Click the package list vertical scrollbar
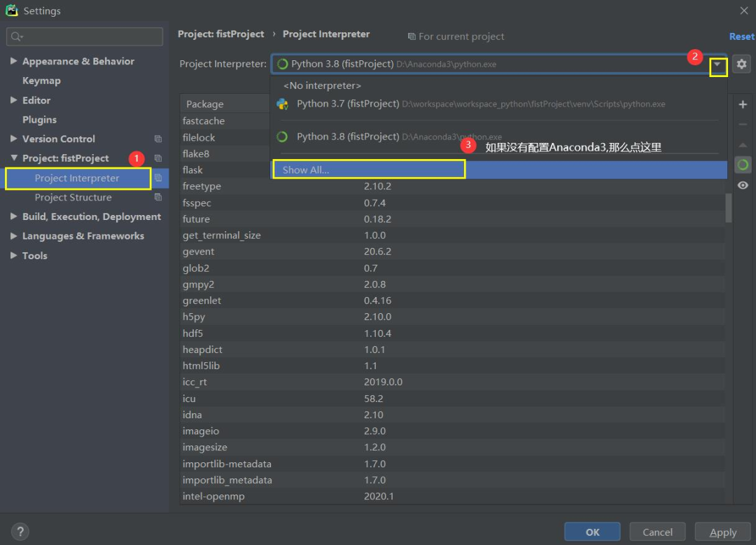 point(729,208)
